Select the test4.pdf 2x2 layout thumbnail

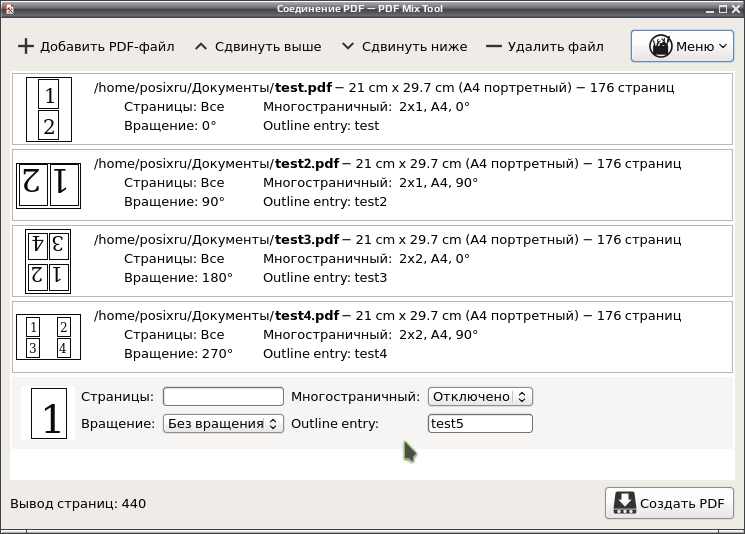point(48,337)
